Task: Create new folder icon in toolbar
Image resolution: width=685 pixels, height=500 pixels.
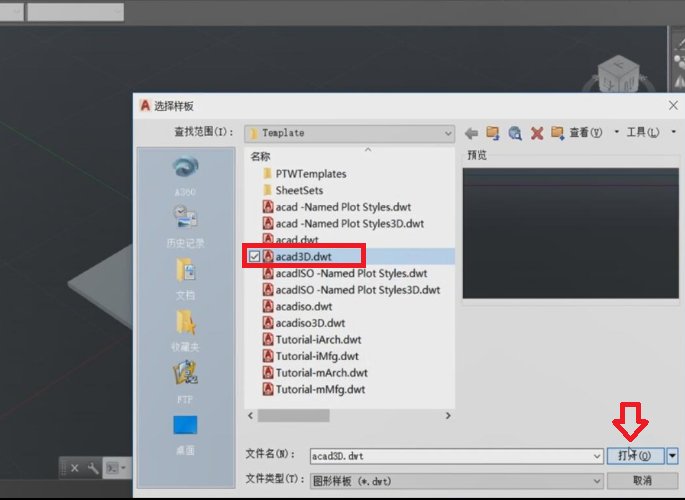Action: [x=557, y=133]
